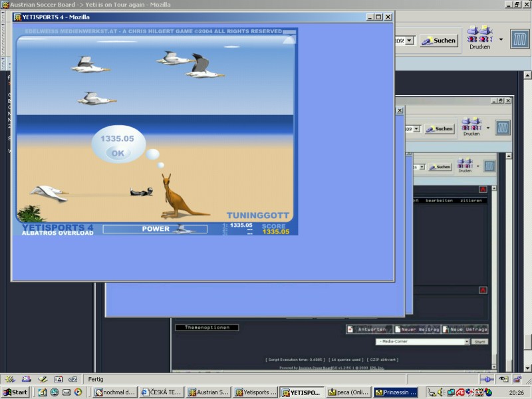Click the top-right corner icon in the game frame
Screen dimensions: 532x399
coord(289,39)
